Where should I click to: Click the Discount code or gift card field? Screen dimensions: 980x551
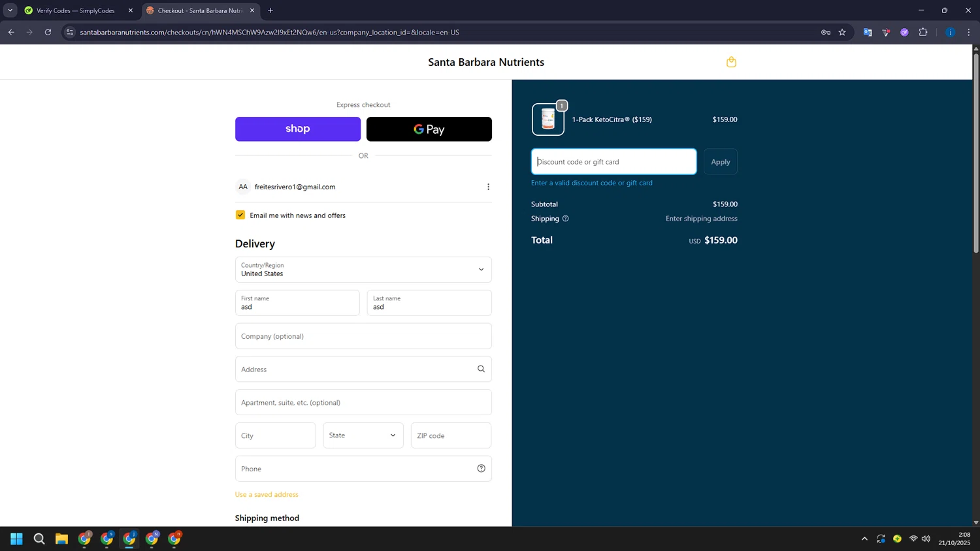coord(613,161)
